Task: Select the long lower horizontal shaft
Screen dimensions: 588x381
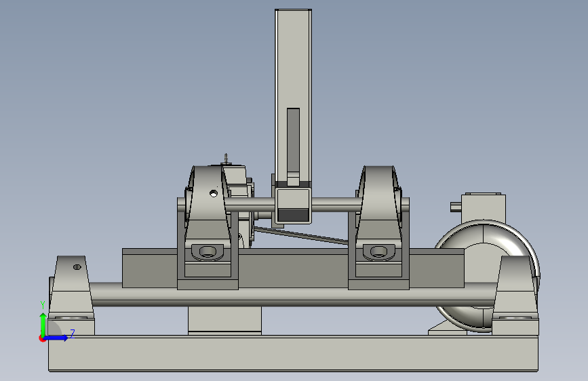Action: pyautogui.click(x=293, y=298)
